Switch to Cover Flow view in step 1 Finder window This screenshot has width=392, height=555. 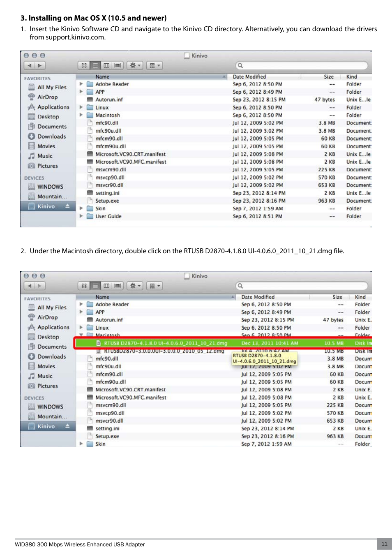(x=118, y=65)
